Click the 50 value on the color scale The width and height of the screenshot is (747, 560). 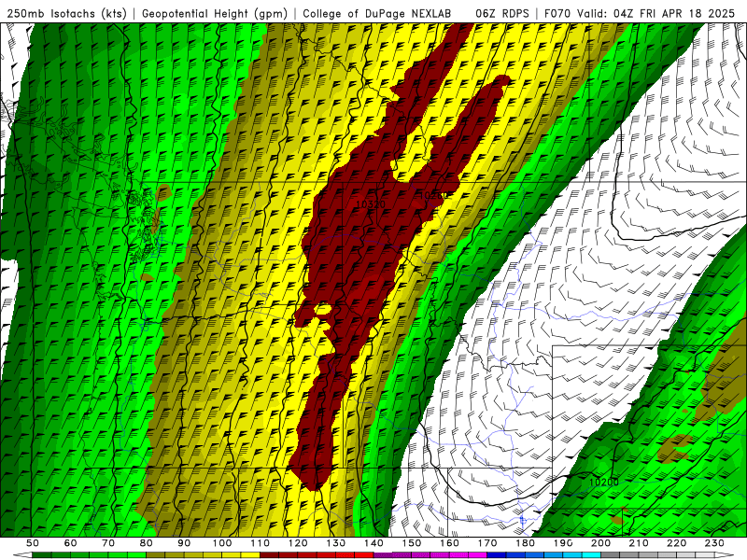click(x=33, y=543)
